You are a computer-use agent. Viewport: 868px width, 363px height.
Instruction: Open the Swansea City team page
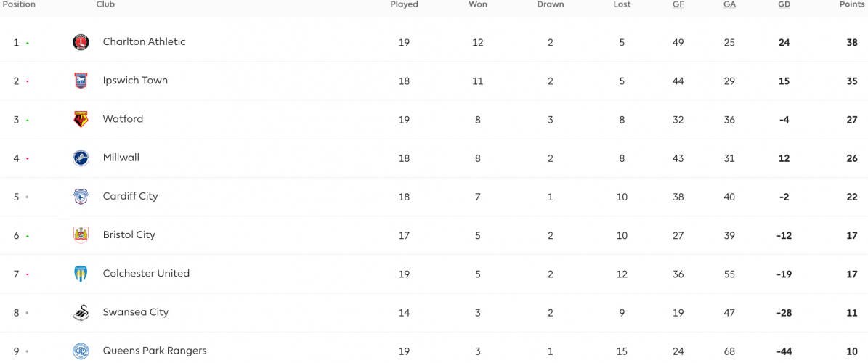pyautogui.click(x=136, y=312)
